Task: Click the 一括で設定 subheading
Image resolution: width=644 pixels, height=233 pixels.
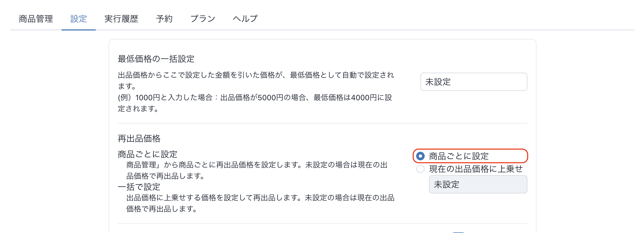Action: click(x=139, y=187)
